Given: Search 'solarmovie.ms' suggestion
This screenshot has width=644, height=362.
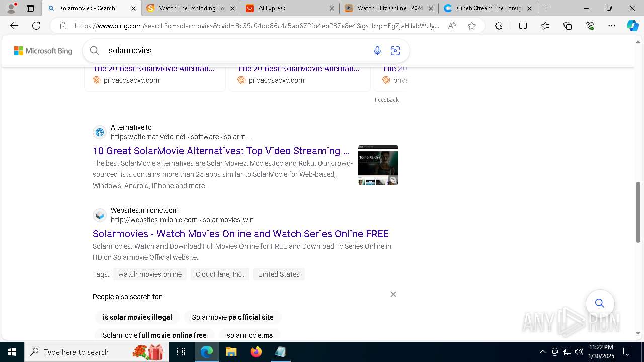Looking at the screenshot, I should [250, 335].
